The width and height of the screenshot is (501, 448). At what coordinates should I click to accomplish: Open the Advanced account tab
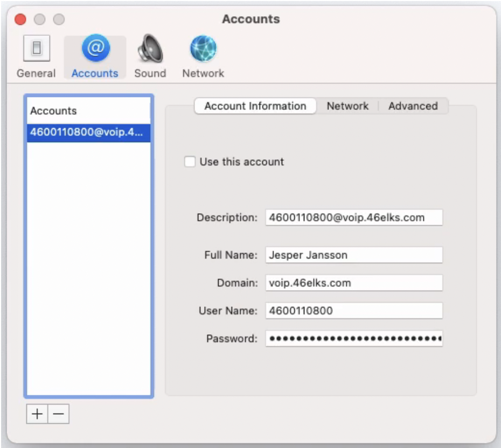(x=413, y=106)
